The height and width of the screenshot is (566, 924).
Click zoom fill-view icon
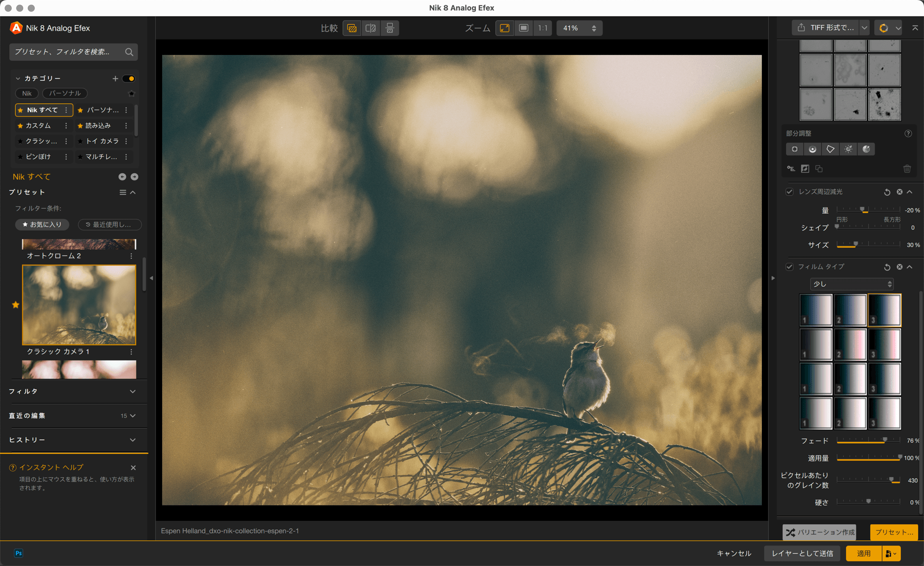[524, 28]
